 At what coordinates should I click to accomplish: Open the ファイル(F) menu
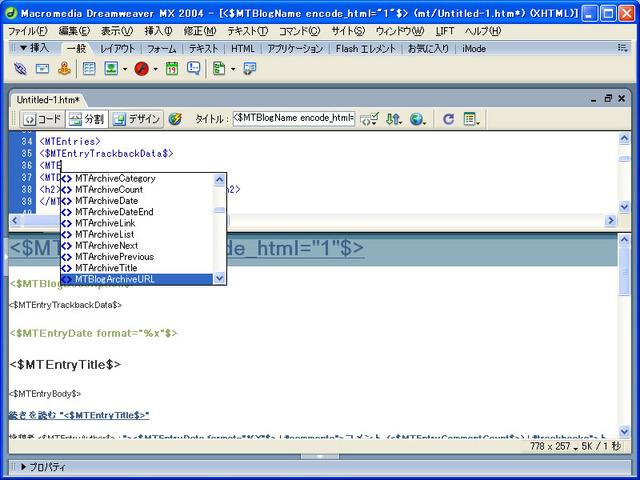[x=28, y=31]
